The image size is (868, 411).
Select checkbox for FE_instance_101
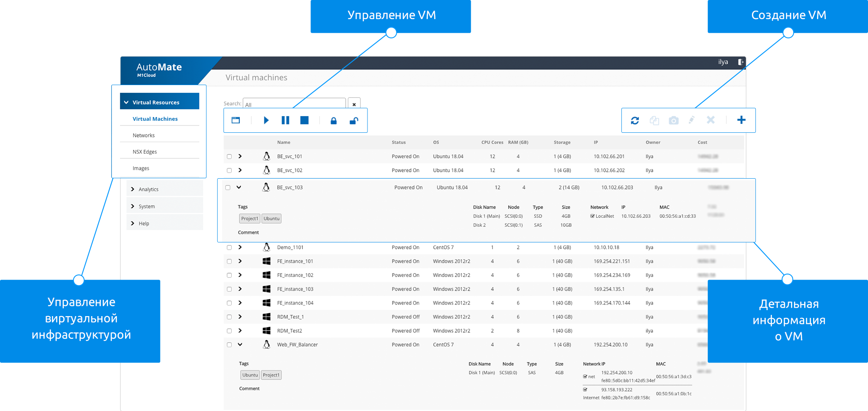[x=229, y=261]
